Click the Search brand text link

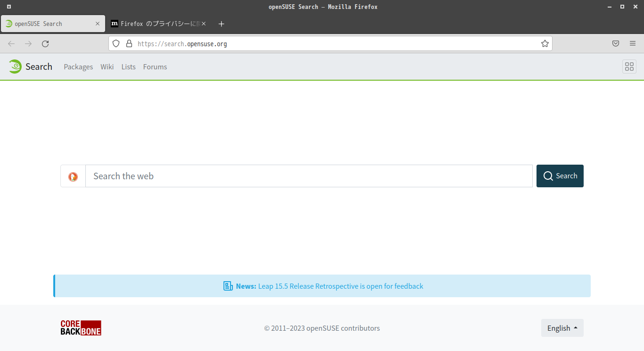click(x=39, y=67)
